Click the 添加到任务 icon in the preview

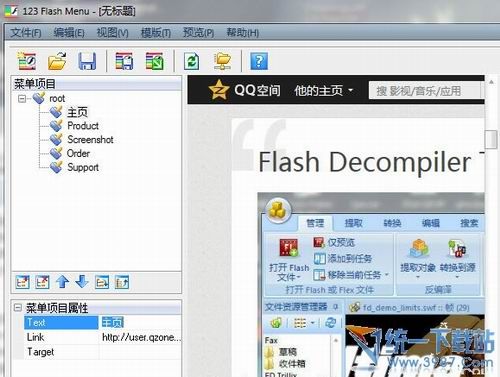(x=320, y=259)
